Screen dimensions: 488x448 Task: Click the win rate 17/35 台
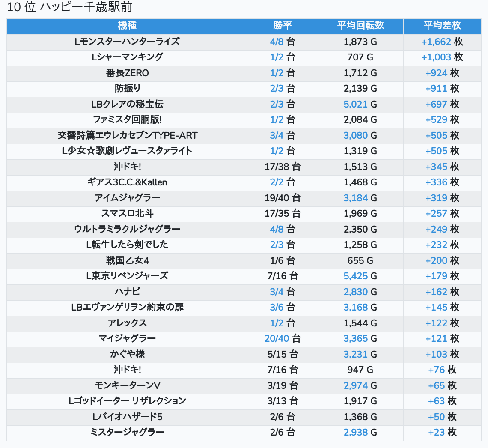282,214
